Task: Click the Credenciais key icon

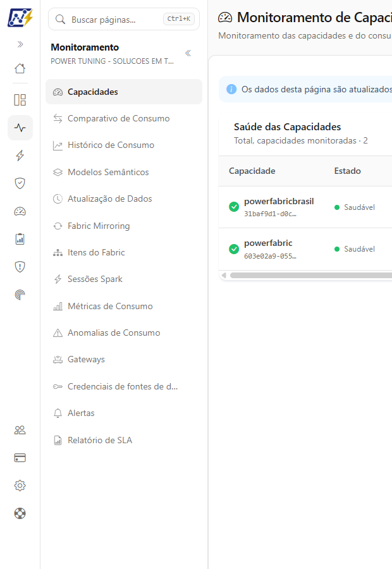Action: [x=58, y=386]
